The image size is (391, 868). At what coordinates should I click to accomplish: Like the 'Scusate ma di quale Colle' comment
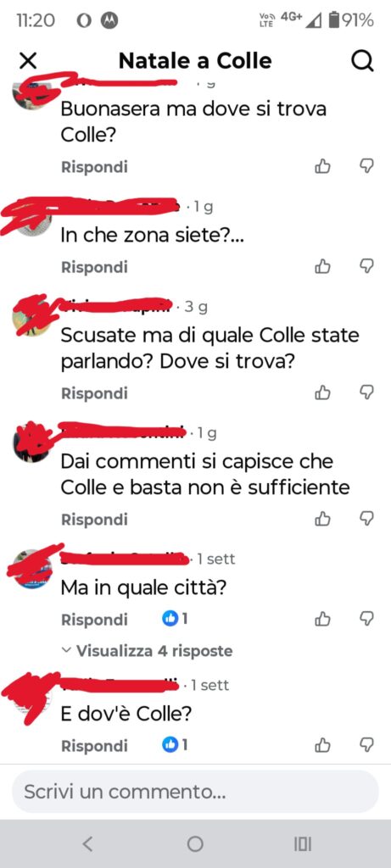322,393
